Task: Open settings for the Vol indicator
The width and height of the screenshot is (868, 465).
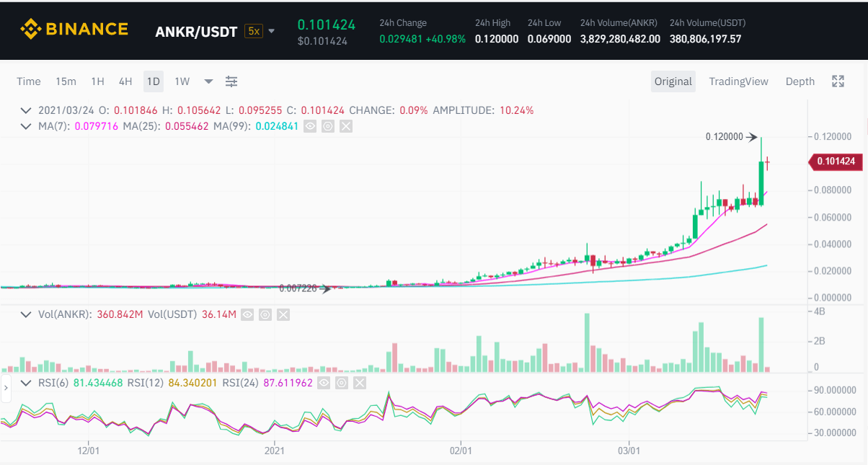Action: coord(265,314)
